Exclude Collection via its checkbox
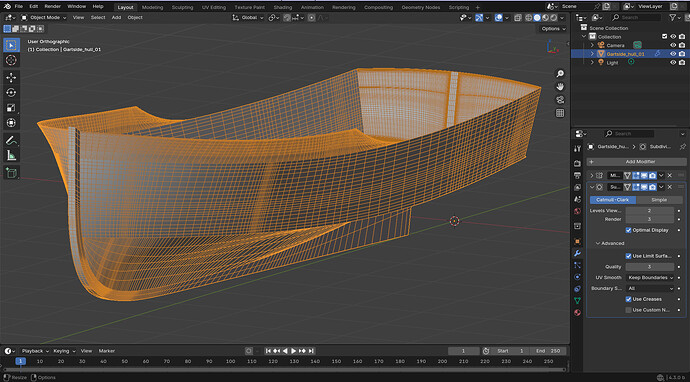This screenshot has height=382, width=690. 664,37
